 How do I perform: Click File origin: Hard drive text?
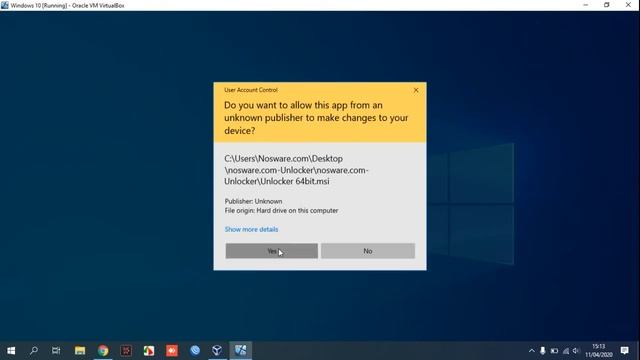coord(281,211)
